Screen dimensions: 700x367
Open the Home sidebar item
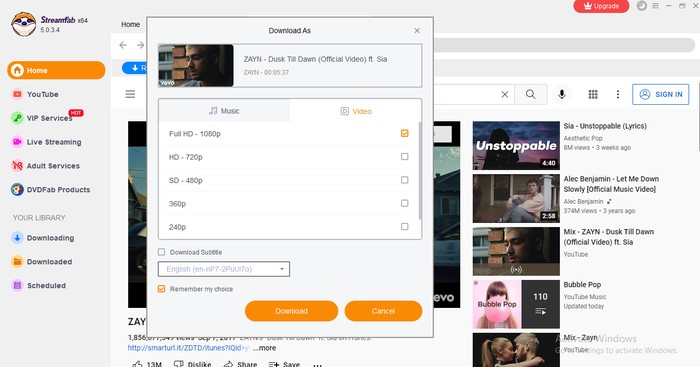(56, 71)
